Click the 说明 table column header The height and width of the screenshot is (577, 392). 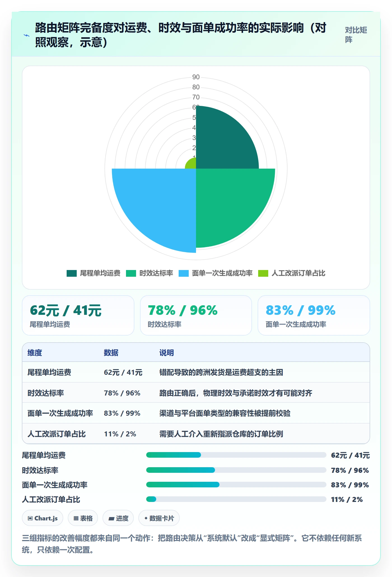167,353
